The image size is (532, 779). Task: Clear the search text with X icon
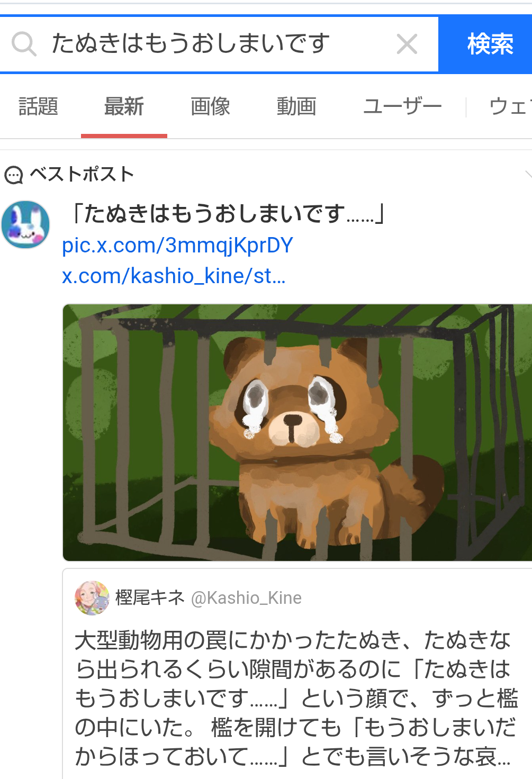click(x=407, y=44)
